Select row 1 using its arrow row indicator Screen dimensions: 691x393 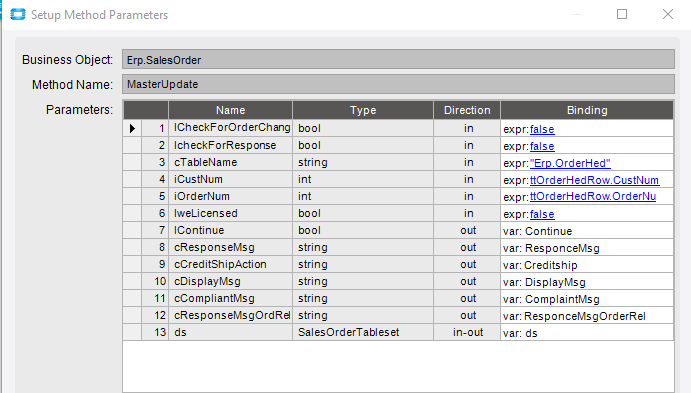coord(132,128)
